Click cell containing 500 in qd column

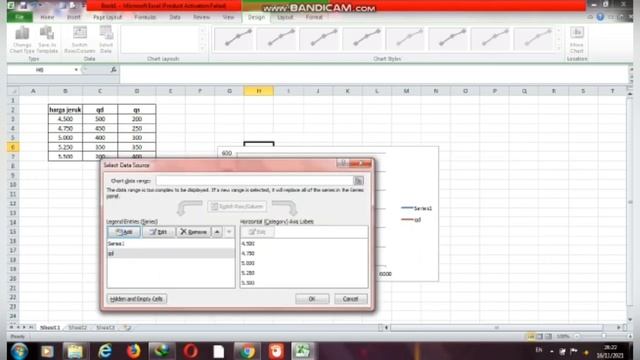pos(100,119)
